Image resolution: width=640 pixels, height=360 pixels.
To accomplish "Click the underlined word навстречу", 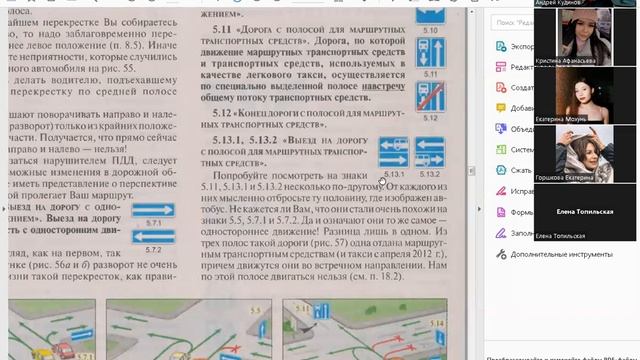I will [384, 87].
